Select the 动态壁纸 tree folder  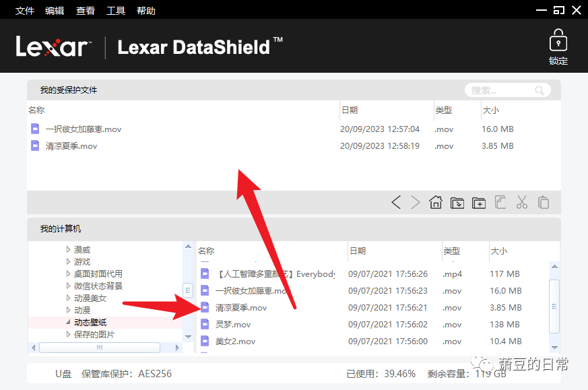click(x=90, y=322)
